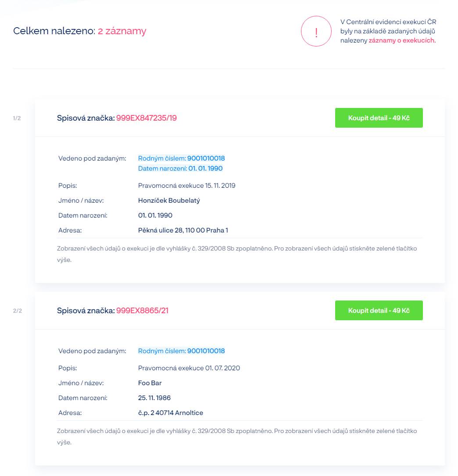Click the '2 záznamy' result count
This screenshot has width=458, height=476.
[122, 31]
